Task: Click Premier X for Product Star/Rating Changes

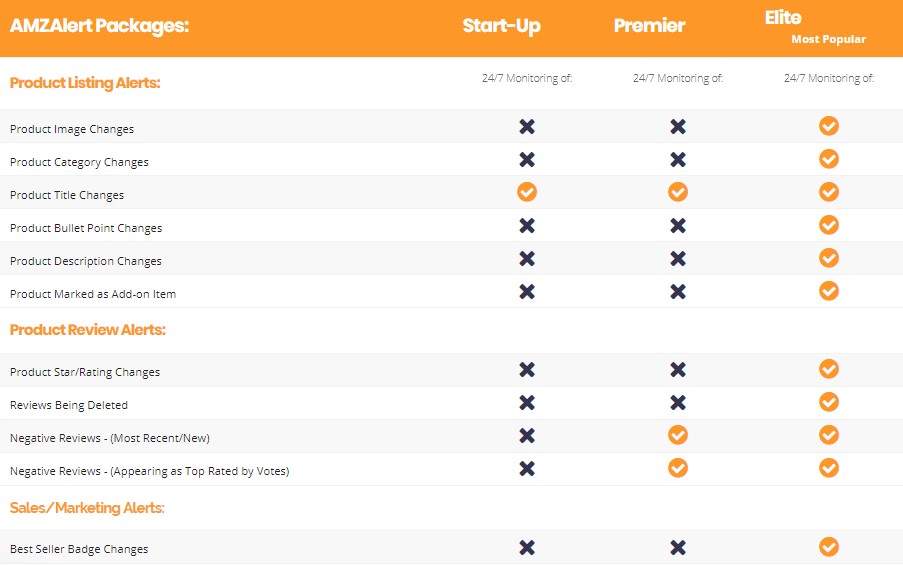Action: coord(678,370)
